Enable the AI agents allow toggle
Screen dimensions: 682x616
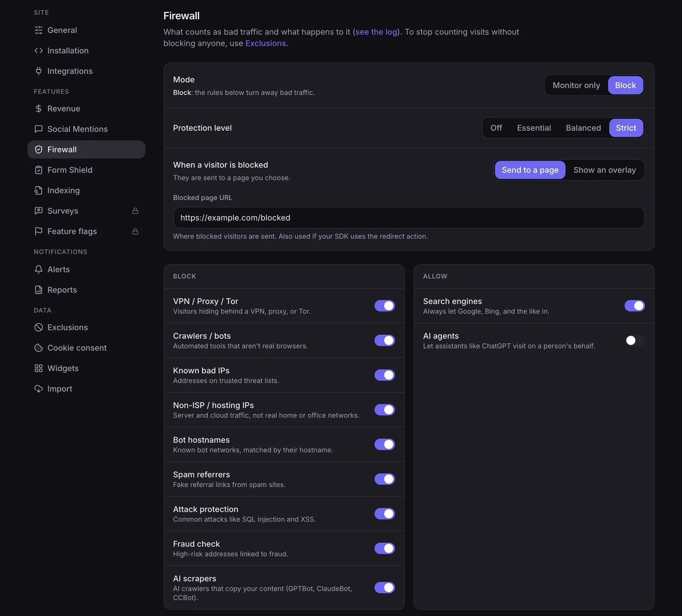(635, 340)
